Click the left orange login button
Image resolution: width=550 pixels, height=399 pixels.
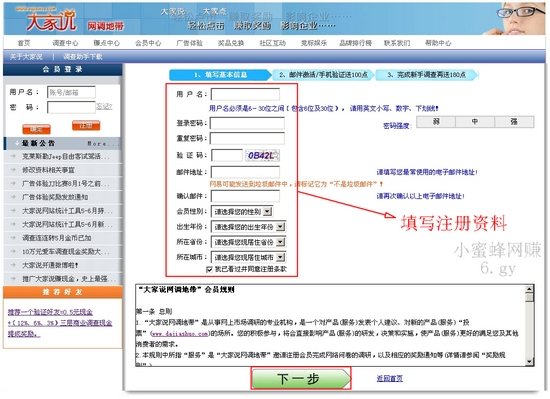(x=36, y=129)
